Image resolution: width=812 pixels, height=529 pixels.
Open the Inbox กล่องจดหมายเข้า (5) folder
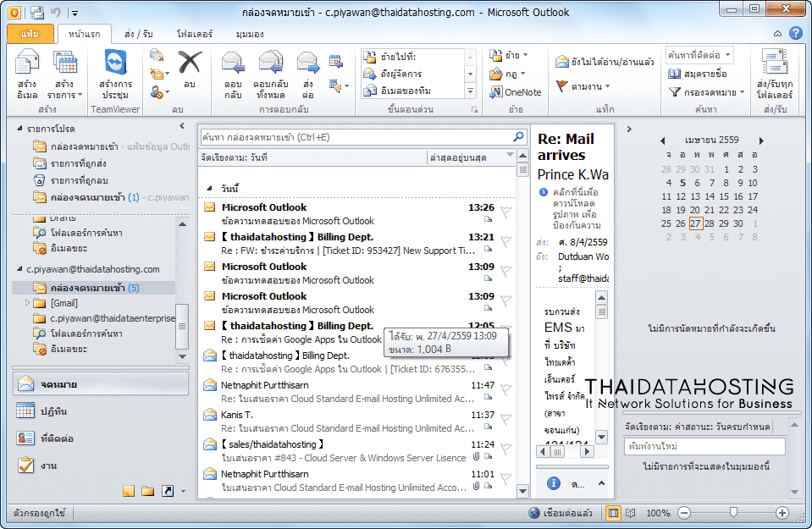click(90, 287)
